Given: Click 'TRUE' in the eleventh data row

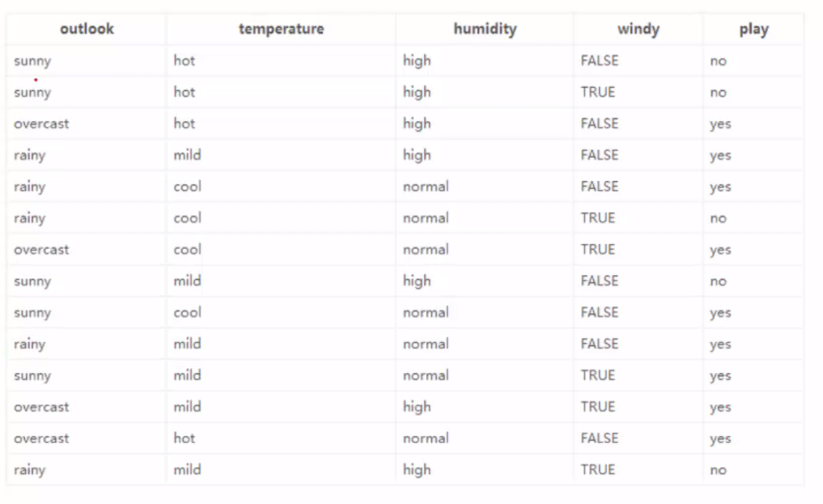Looking at the screenshot, I should coord(598,375).
